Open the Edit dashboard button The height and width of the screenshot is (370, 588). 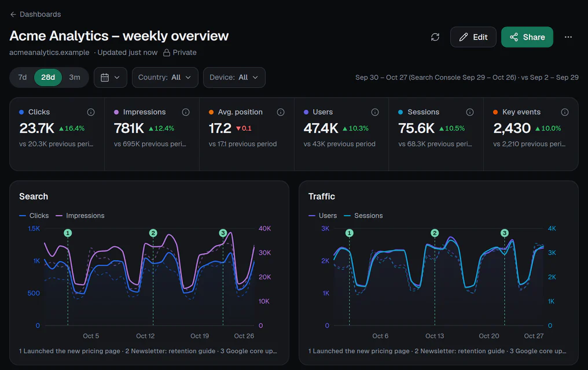tap(473, 37)
